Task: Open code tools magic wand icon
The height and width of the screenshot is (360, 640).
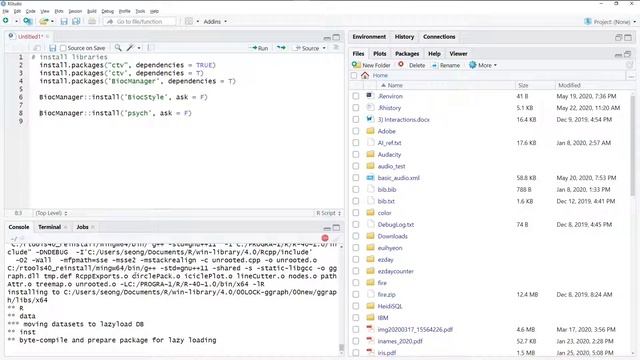Action: (130, 48)
